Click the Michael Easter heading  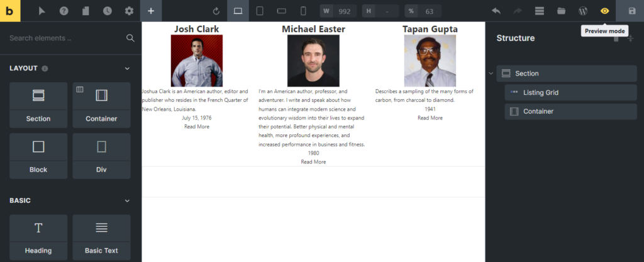coord(313,29)
